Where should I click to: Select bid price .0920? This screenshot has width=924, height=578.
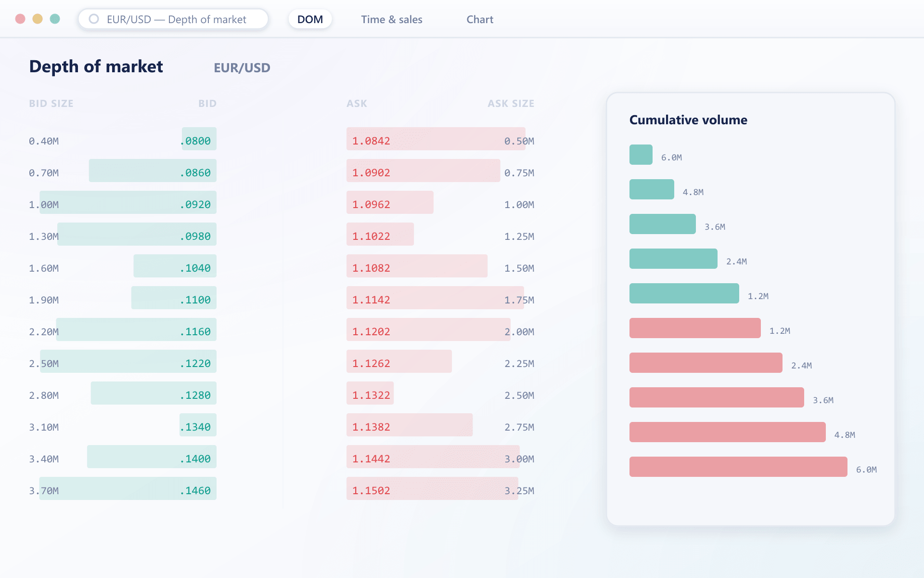click(195, 205)
